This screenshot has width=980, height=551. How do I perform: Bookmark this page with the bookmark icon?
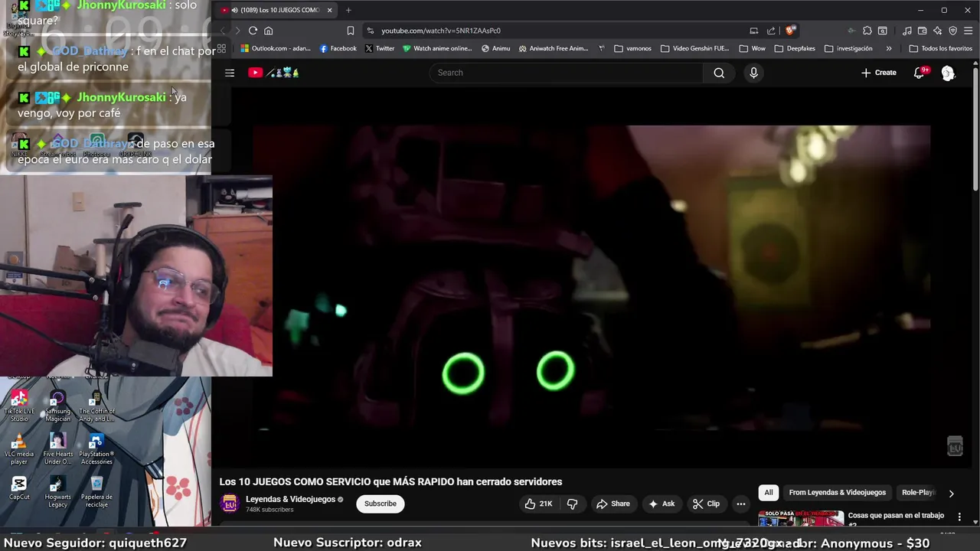[350, 31]
